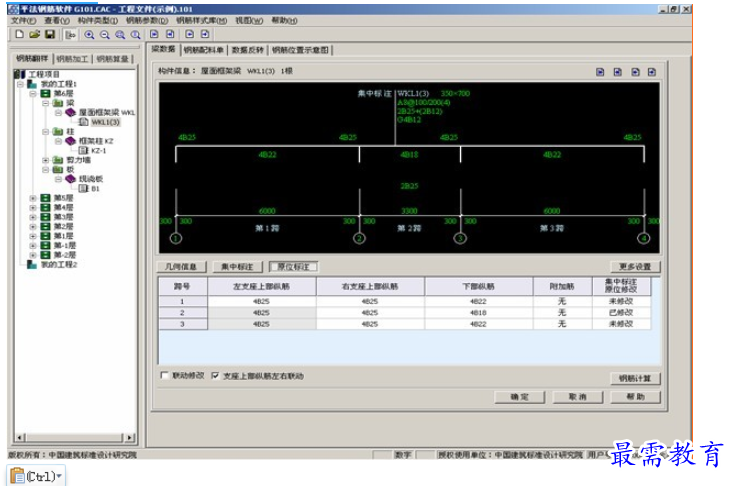Click the fourth magnifier zoom icon
Viewport: 732px width, 486px height.
click(x=135, y=35)
